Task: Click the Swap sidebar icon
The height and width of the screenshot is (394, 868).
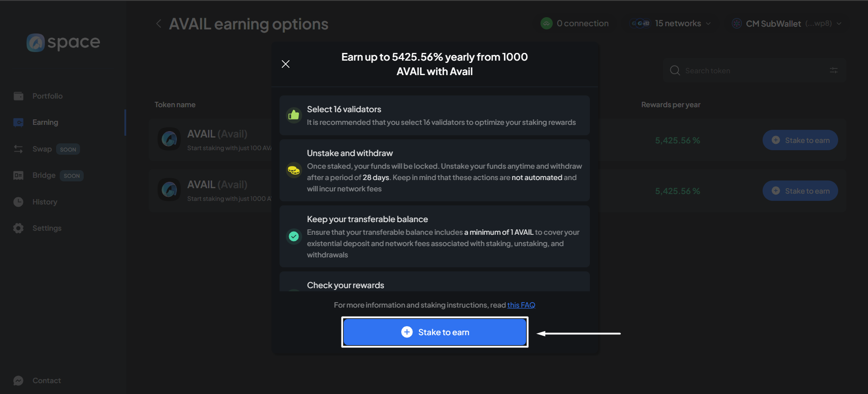Action: point(19,149)
